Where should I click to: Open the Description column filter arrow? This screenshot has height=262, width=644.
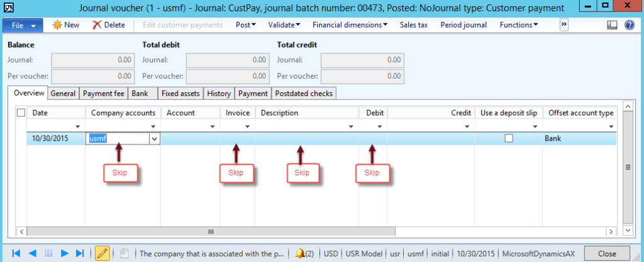point(351,127)
